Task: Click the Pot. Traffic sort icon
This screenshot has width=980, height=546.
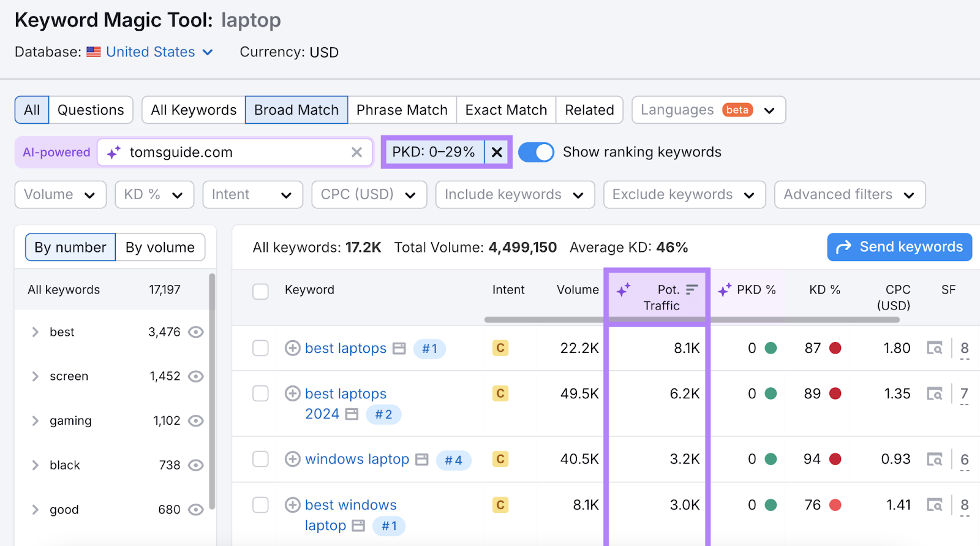Action: coord(692,289)
